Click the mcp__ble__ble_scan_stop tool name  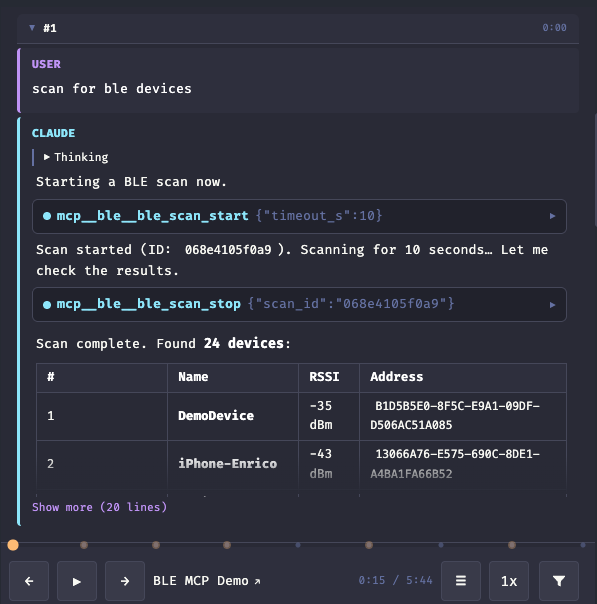(x=148, y=304)
